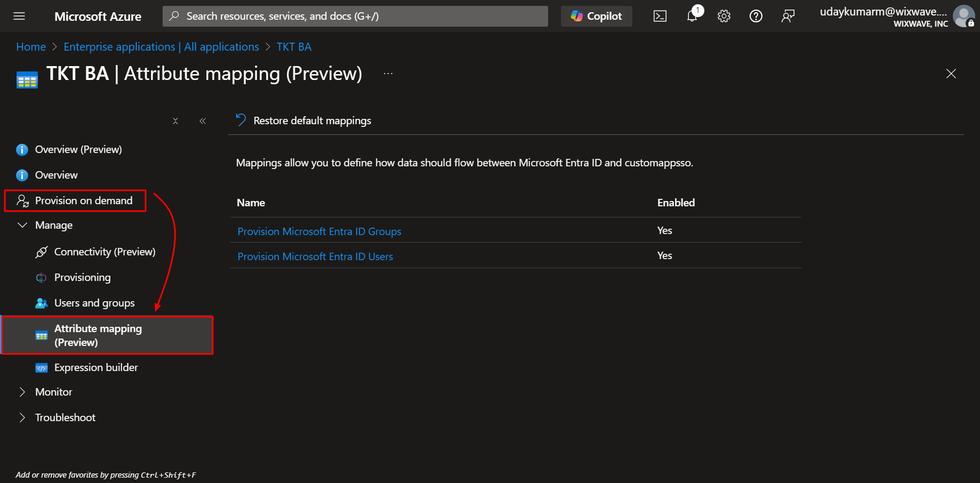980x483 pixels.
Task: Focus the search resources input field
Action: point(355,16)
